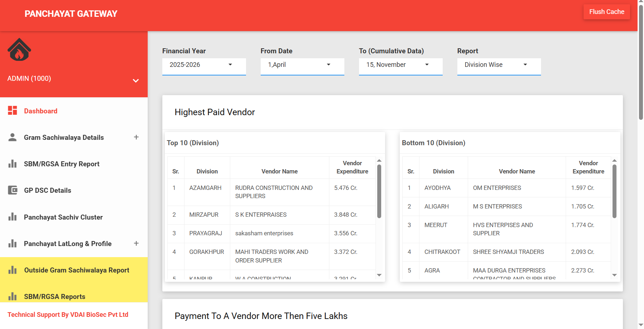Click the flame logo above ADMIN
The height and width of the screenshot is (329, 644).
(x=19, y=49)
